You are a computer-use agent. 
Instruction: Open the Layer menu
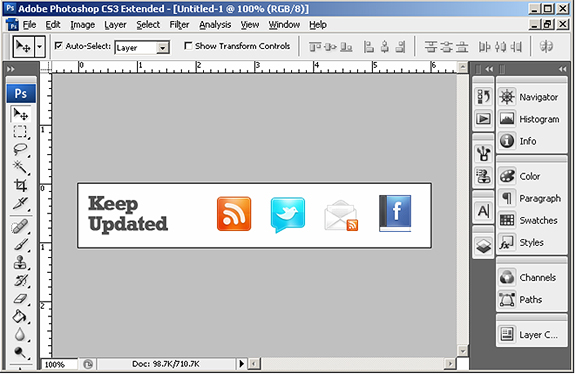[x=115, y=25]
